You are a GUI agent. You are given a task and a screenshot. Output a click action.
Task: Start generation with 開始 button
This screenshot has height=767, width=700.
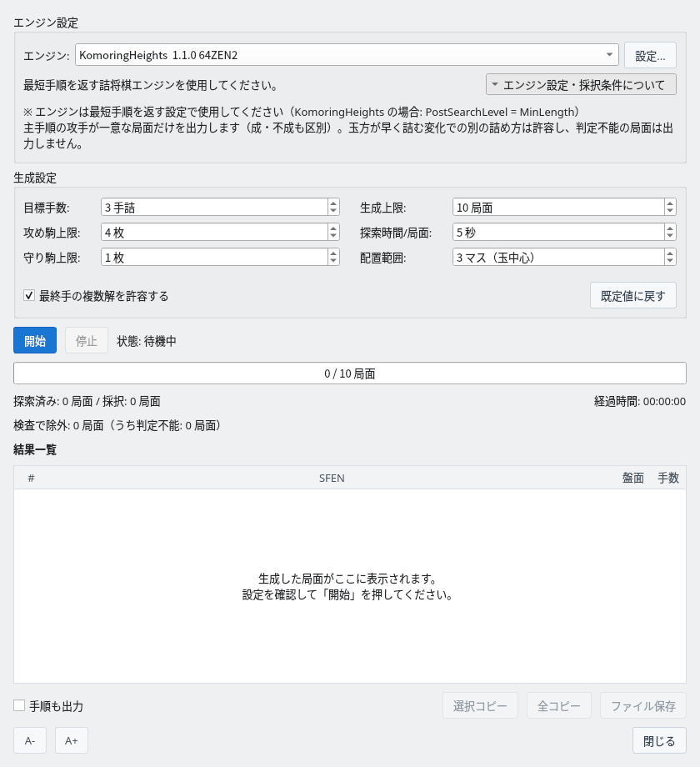[35, 340]
